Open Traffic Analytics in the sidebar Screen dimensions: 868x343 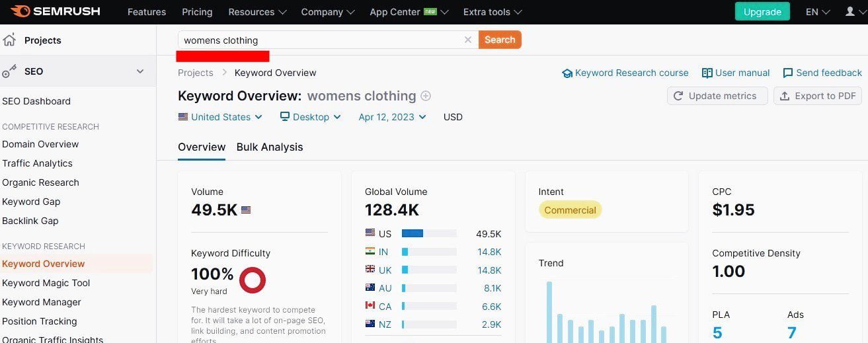(x=37, y=163)
